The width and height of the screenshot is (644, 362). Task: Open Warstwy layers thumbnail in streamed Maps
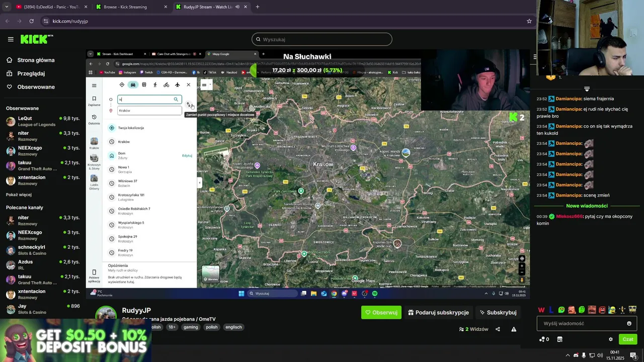(x=210, y=274)
